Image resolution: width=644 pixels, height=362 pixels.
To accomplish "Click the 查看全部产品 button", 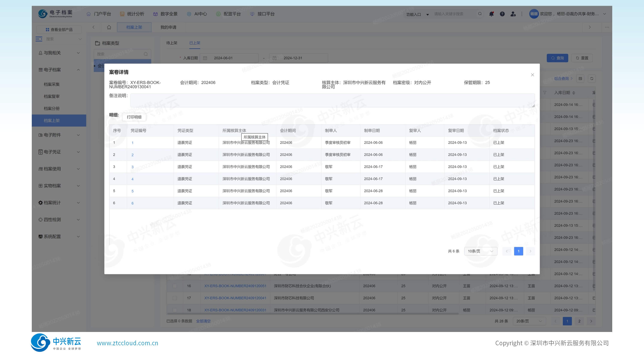I will pyautogui.click(x=59, y=30).
